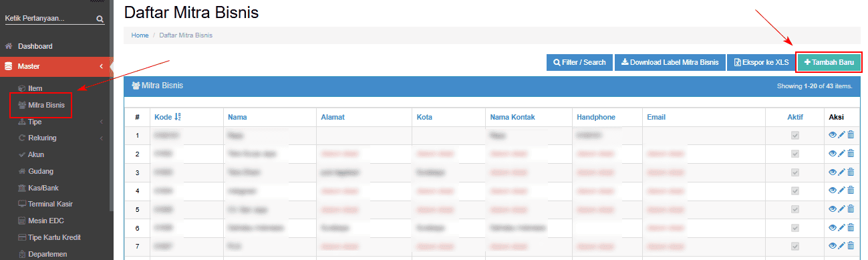The height and width of the screenshot is (260, 868).
Task: Toggle the Aktif checkbox in row 1
Action: 795,136
